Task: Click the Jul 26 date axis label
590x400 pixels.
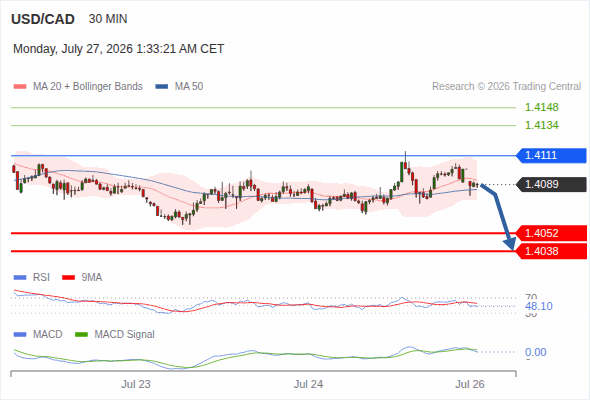Action: click(470, 385)
